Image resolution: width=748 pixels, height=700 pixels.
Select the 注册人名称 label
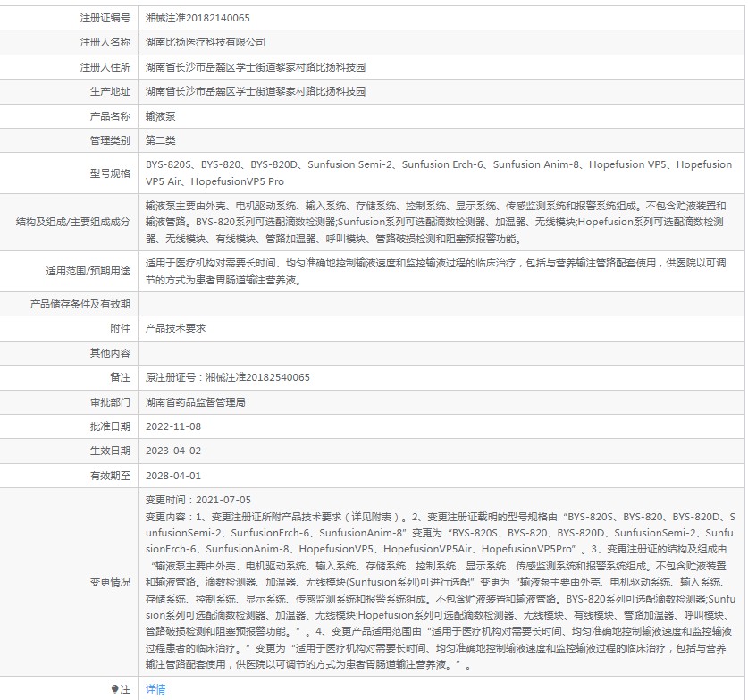[105, 43]
